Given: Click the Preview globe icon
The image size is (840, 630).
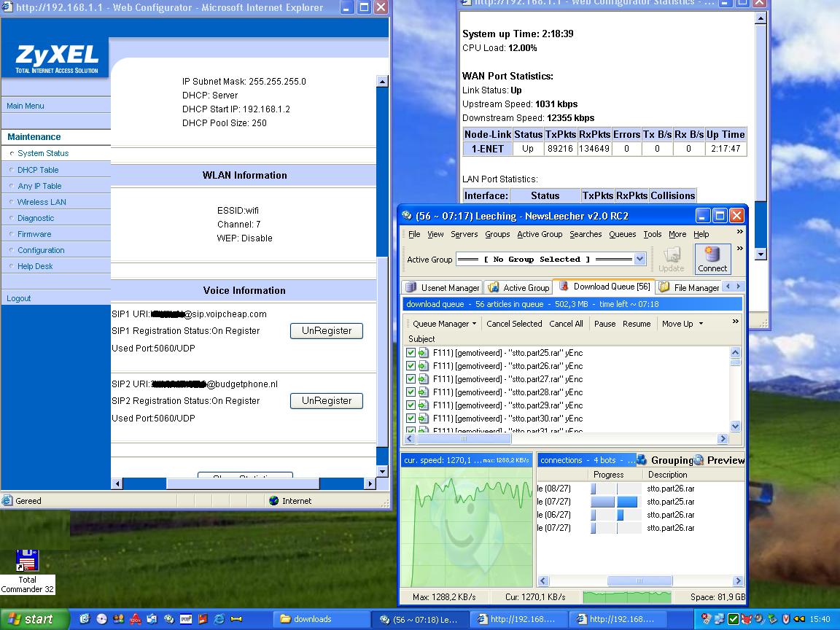Looking at the screenshot, I should 698,459.
